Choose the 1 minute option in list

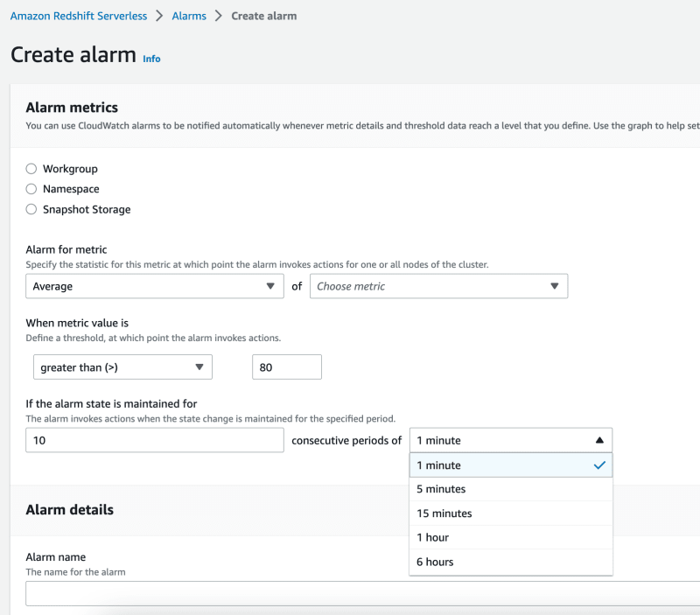(x=511, y=465)
